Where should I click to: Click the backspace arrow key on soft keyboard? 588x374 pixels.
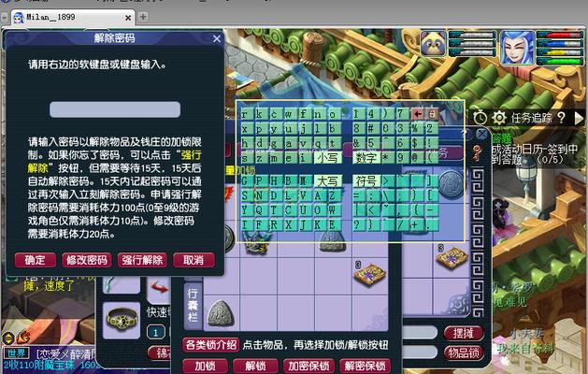click(417, 114)
